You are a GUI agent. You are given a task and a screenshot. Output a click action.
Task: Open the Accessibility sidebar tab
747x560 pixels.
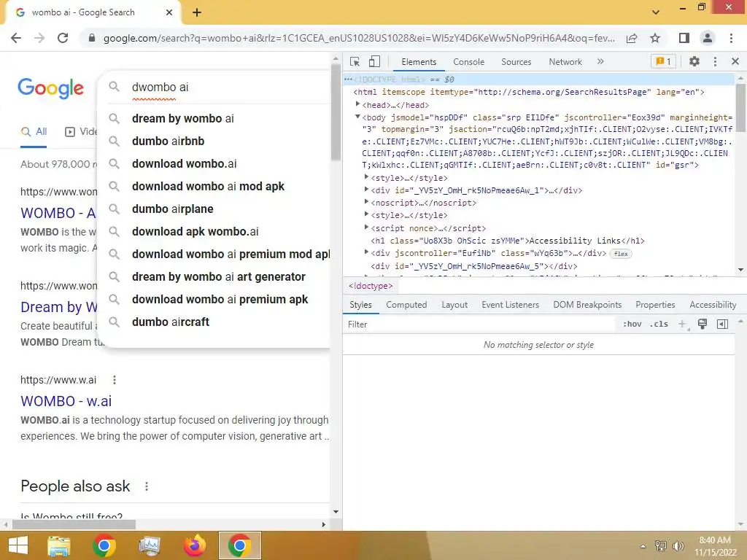(713, 305)
